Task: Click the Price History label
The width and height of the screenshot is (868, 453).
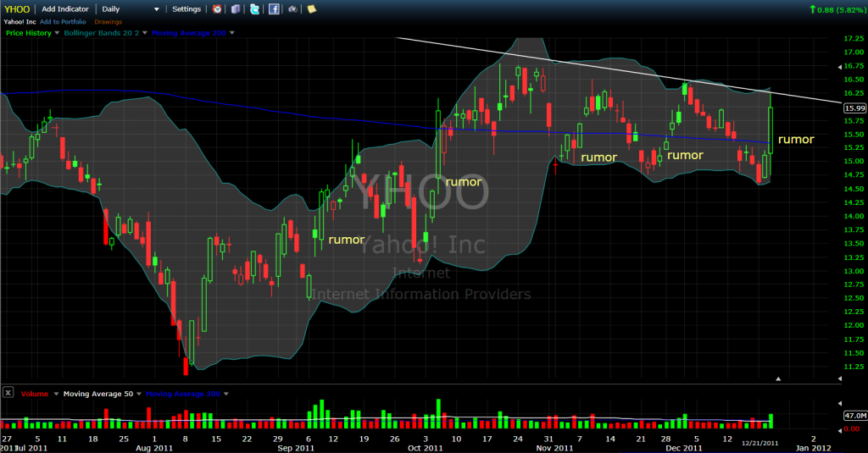Action: [28, 33]
